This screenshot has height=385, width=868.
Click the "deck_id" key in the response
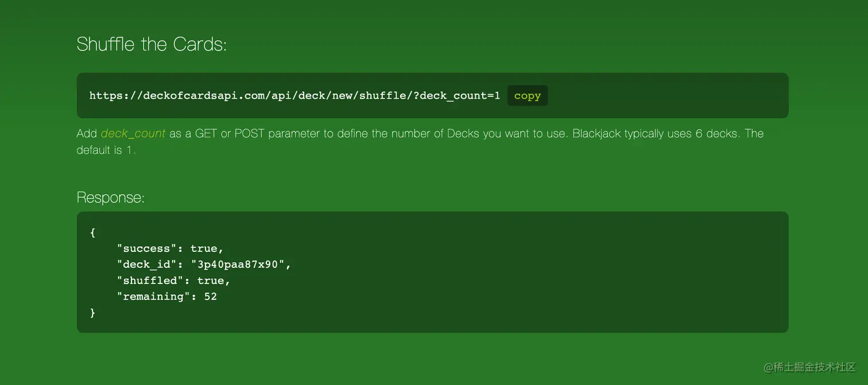(147, 265)
